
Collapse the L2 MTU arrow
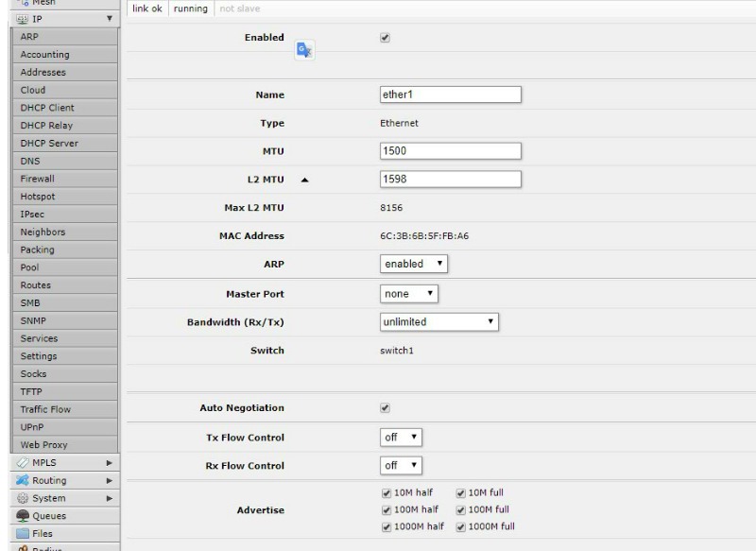click(303, 180)
